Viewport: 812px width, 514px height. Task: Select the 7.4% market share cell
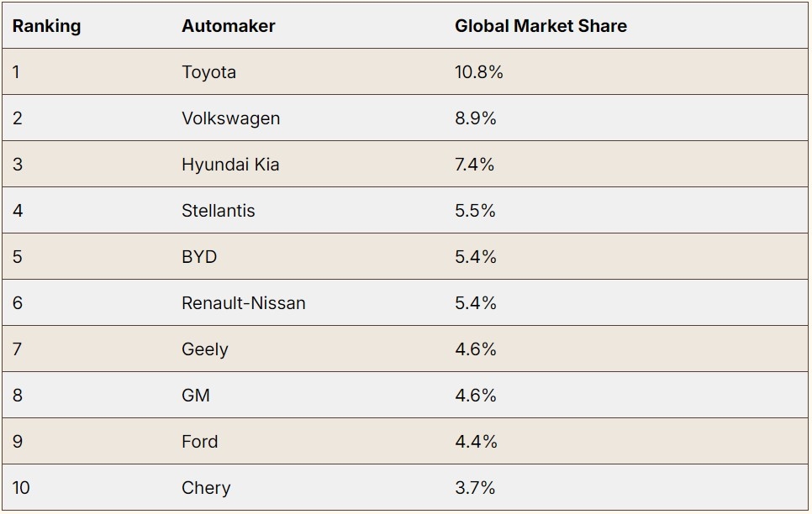[x=474, y=165]
